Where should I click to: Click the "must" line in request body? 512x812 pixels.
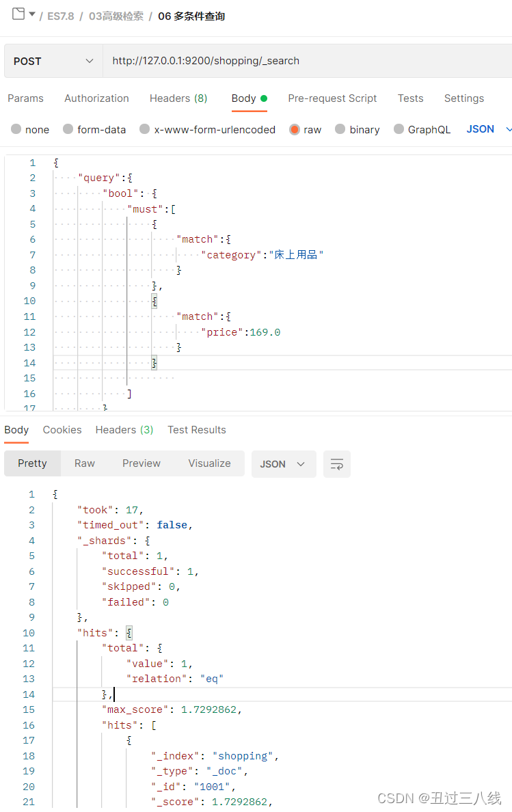point(151,209)
